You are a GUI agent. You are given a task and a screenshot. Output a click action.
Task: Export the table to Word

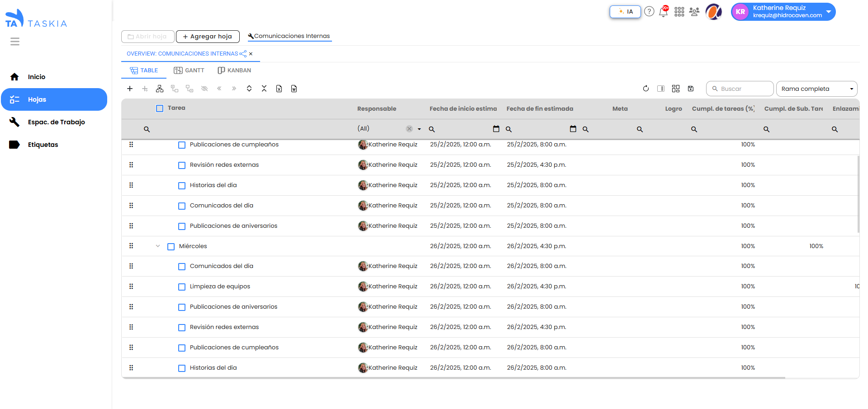click(294, 89)
